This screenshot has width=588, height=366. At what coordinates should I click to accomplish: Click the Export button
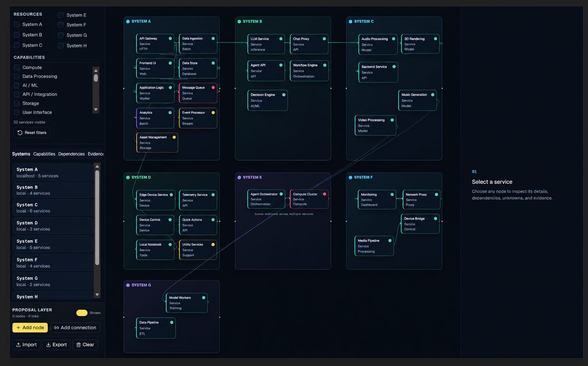tap(57, 345)
